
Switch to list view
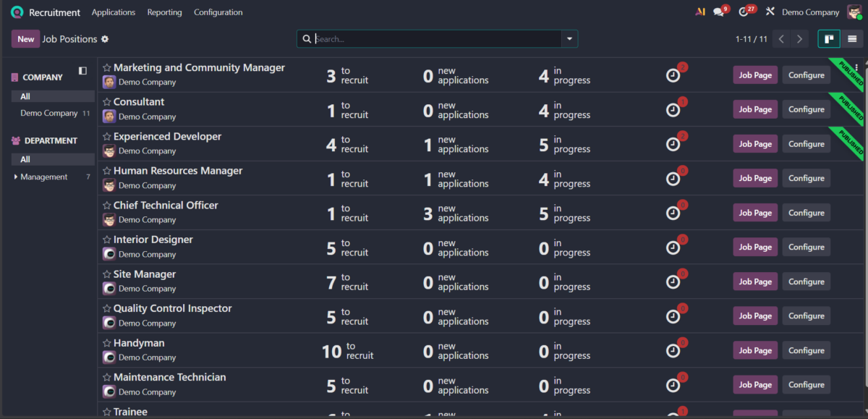852,39
